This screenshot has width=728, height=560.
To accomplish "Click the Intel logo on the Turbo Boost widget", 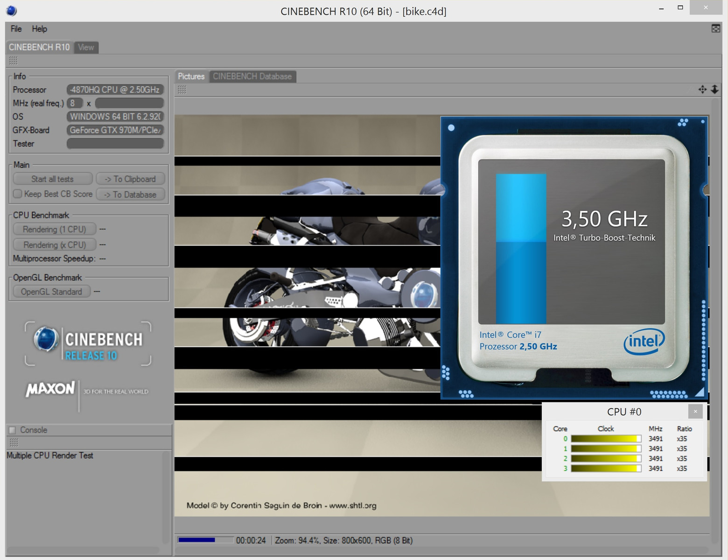I will coord(644,342).
